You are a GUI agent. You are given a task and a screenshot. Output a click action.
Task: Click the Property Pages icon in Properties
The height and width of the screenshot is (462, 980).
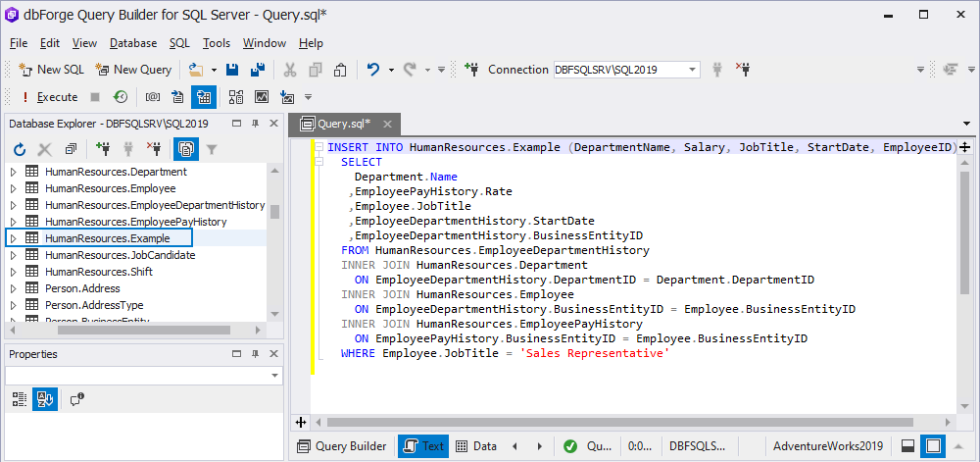pos(77,399)
